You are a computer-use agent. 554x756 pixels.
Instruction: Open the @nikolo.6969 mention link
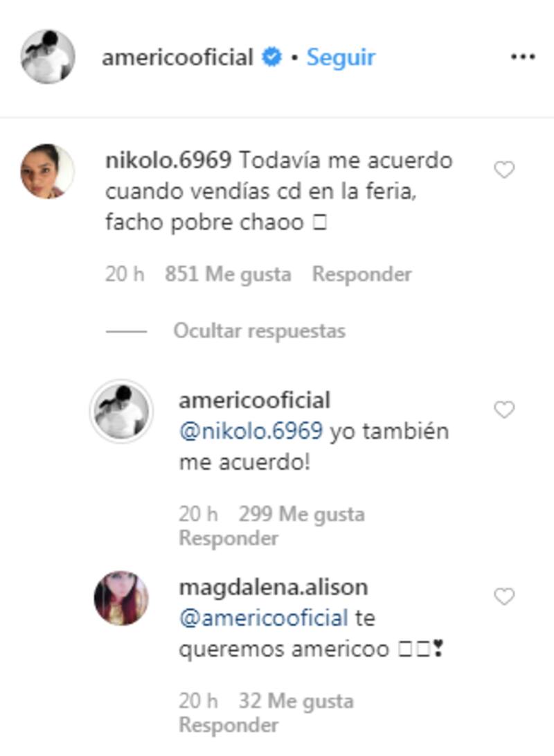click(x=251, y=430)
